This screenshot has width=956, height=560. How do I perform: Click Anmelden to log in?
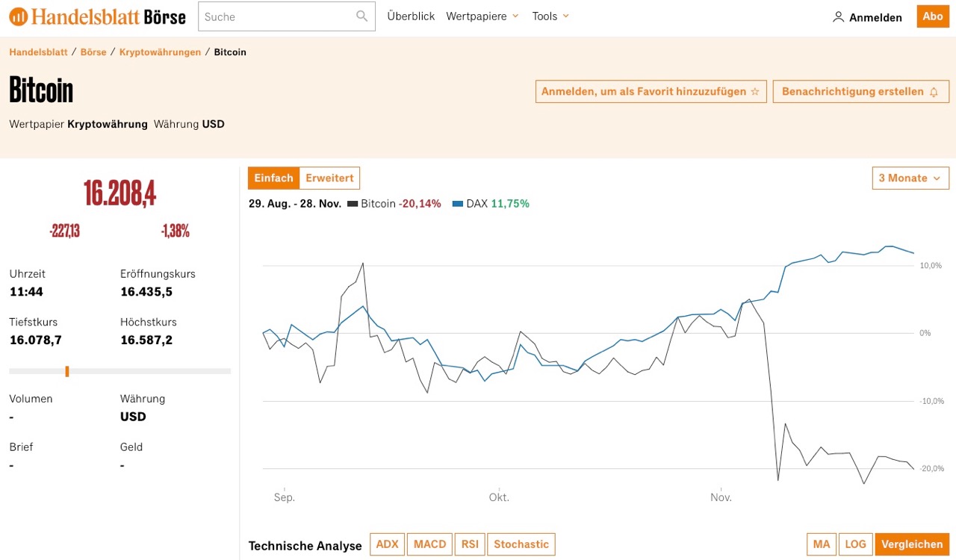[875, 17]
